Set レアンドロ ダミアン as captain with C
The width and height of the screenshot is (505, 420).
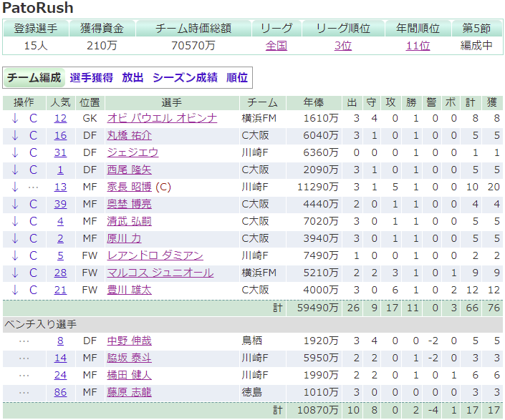(33, 255)
